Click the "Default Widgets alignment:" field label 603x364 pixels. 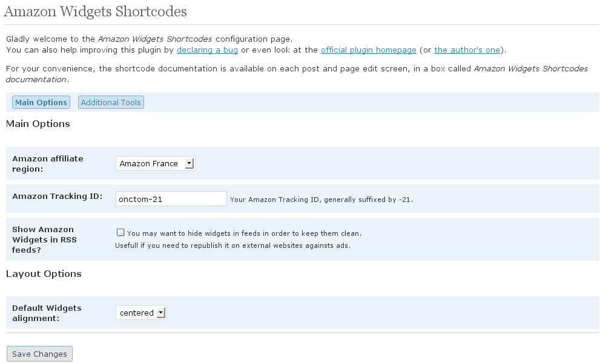(47, 313)
